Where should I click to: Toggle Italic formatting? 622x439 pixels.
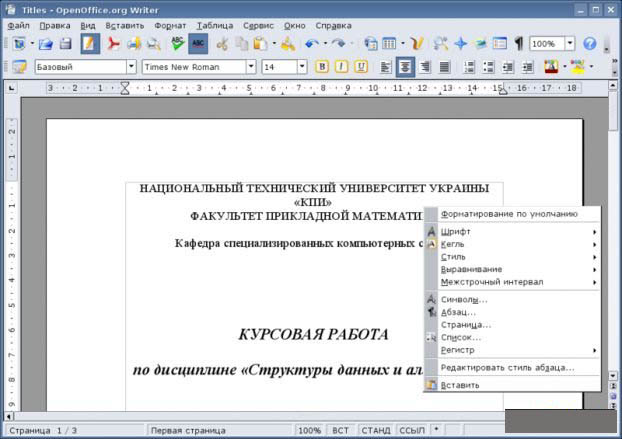[x=341, y=67]
